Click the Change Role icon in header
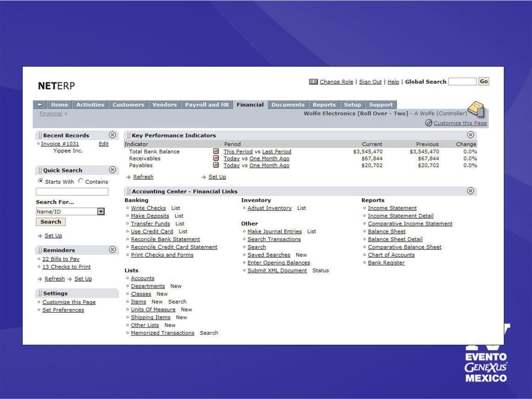This screenshot has width=532, height=399. [313, 82]
